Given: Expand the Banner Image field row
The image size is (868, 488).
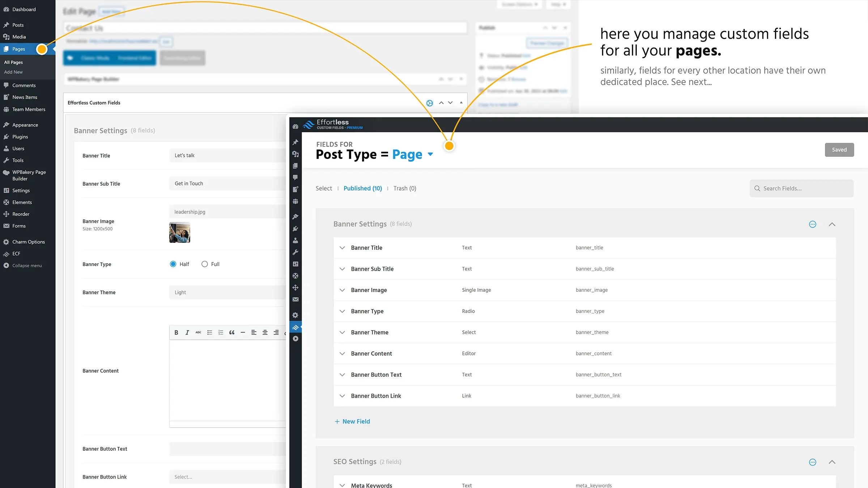Looking at the screenshot, I should [342, 290].
